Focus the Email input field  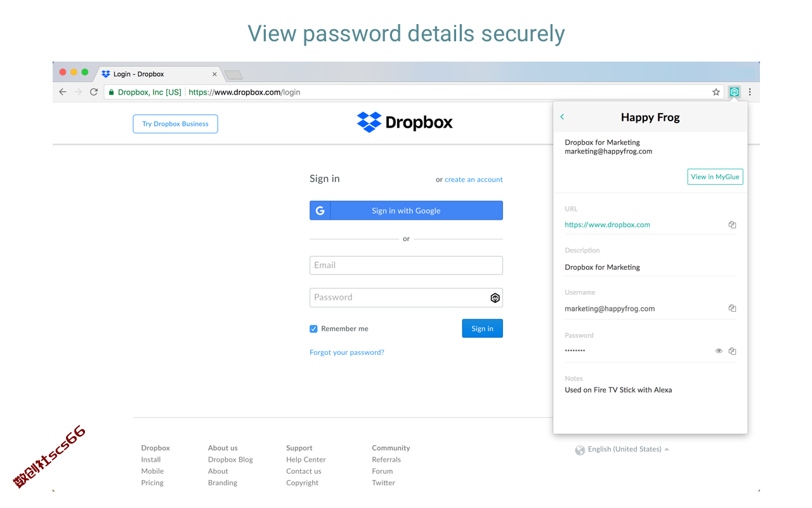[406, 265]
